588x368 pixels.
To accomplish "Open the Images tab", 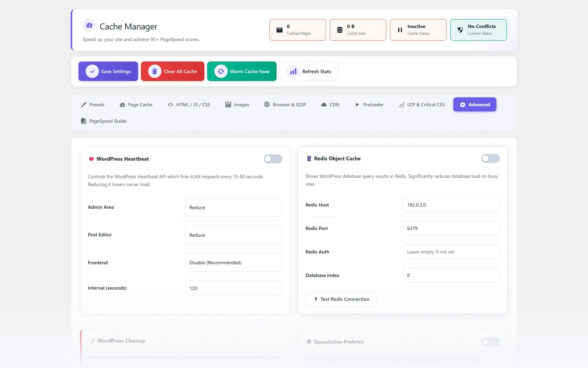I will coord(237,105).
